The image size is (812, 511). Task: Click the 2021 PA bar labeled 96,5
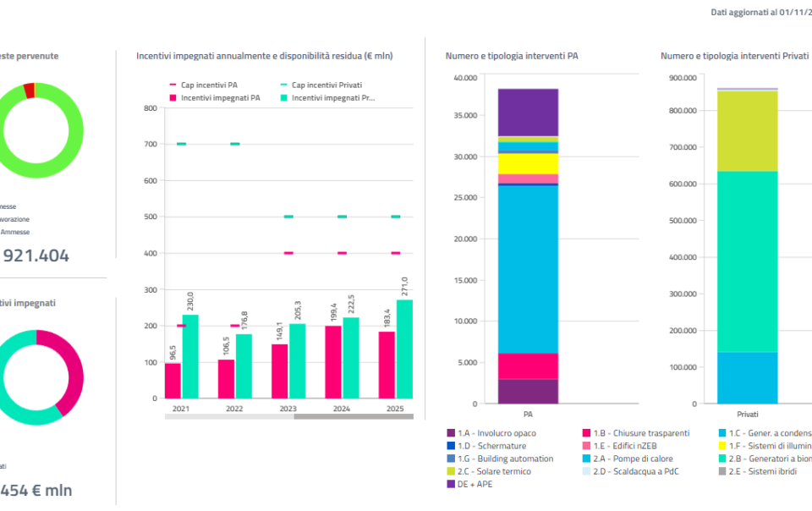point(173,381)
